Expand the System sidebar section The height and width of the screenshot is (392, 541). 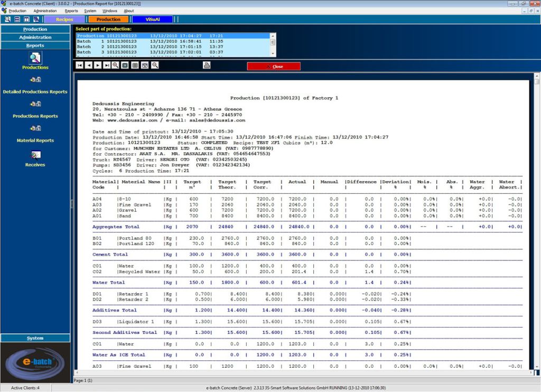coord(35,338)
